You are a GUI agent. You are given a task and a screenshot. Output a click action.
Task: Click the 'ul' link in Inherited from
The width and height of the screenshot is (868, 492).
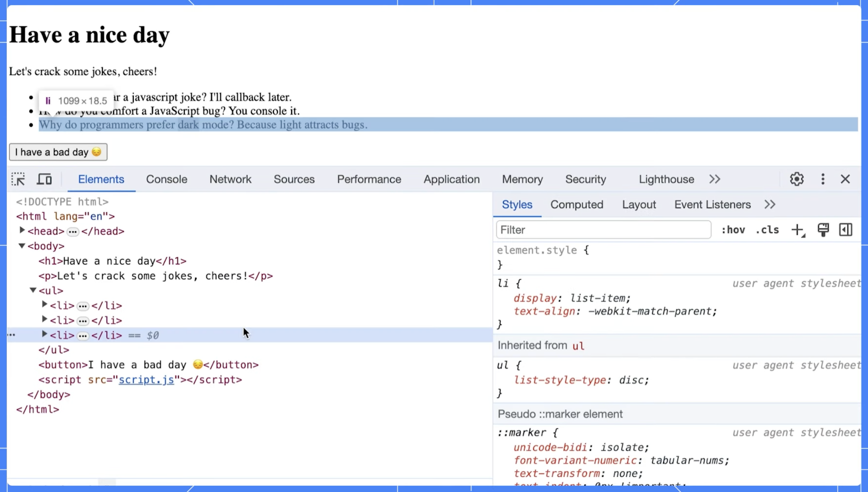[578, 346]
